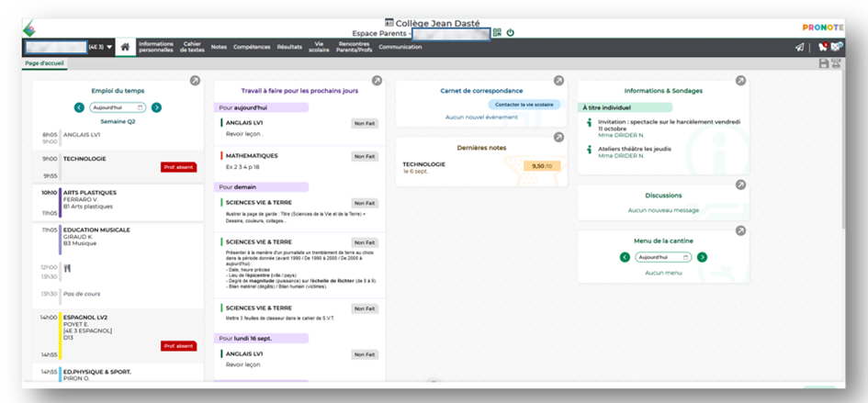
Task: Go to previous day in Menu de la cantine
Action: coord(625,257)
